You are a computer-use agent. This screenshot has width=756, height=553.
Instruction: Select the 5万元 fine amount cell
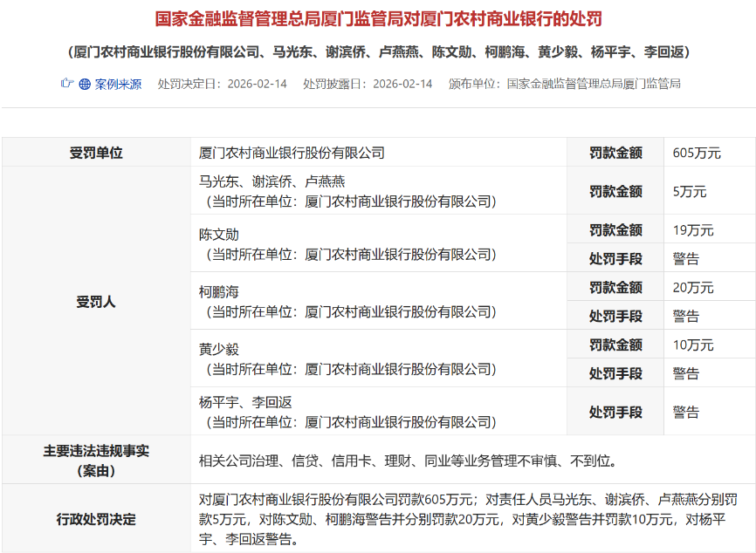(709, 191)
